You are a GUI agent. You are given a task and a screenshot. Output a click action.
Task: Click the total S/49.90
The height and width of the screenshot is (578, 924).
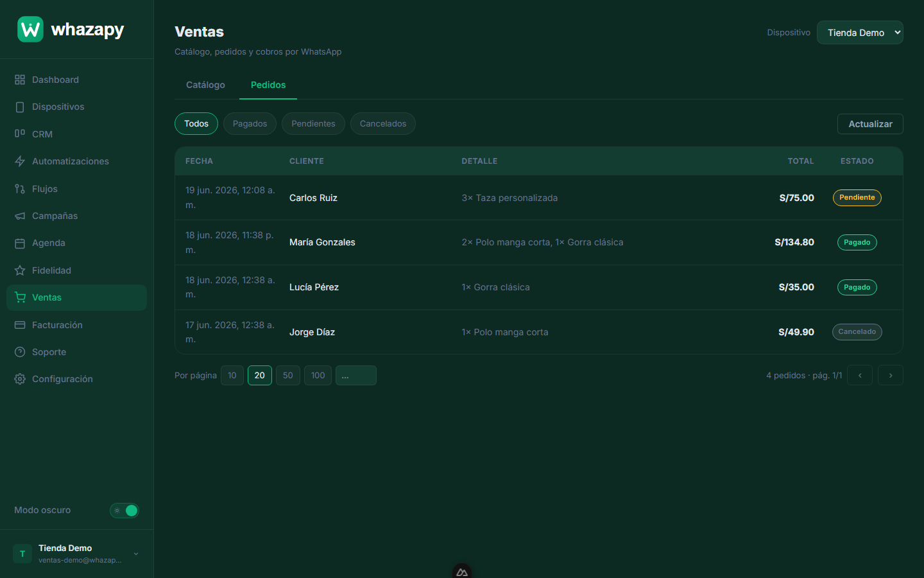click(x=796, y=332)
